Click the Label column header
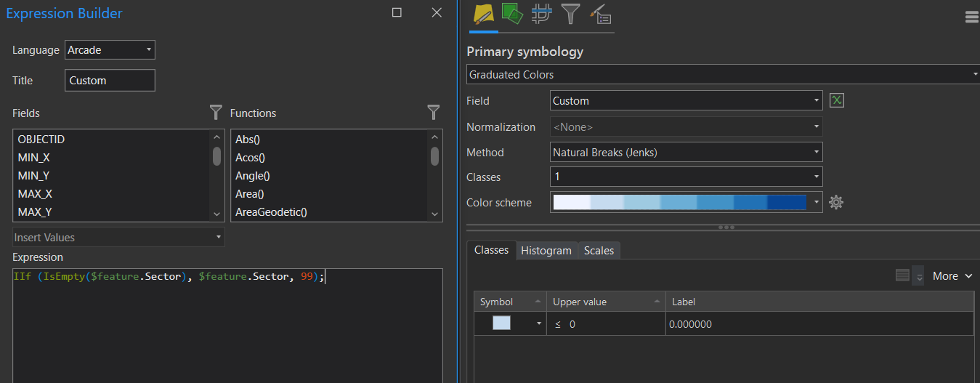The image size is (980, 383). pos(819,302)
